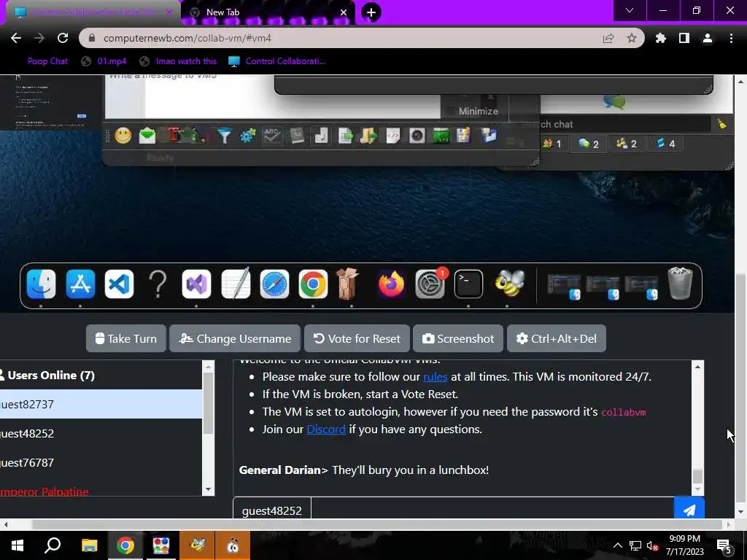
Task: Switch to the chat tab showing 4
Action: [665, 144]
